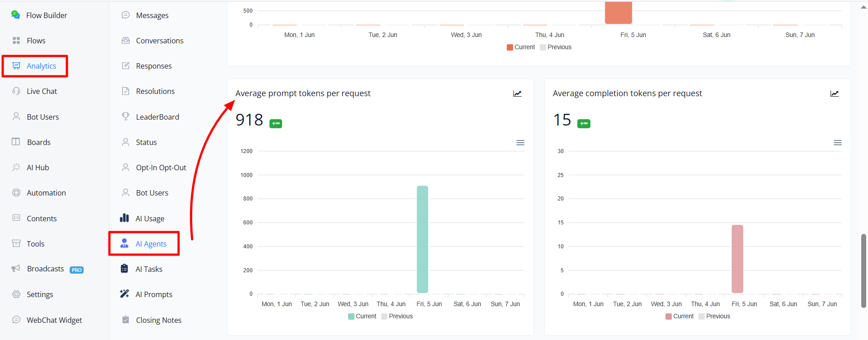Toggle Current series in prompt tokens legend

pos(362,316)
